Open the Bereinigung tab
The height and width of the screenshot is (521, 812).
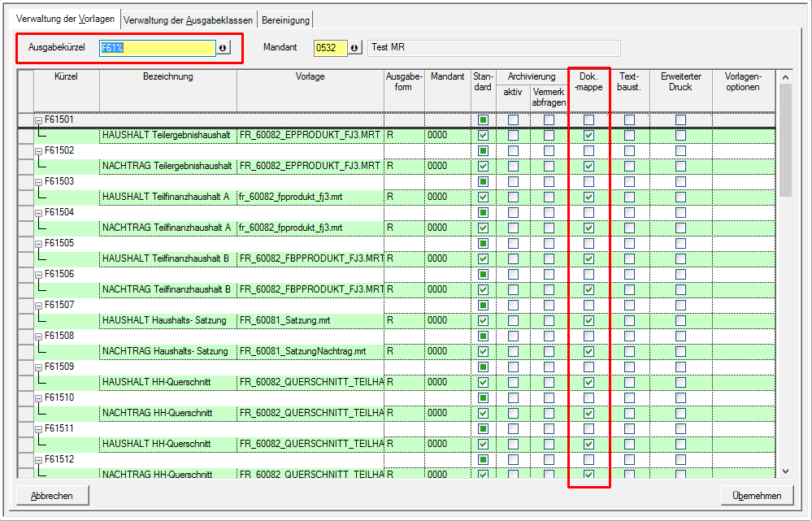(x=285, y=20)
